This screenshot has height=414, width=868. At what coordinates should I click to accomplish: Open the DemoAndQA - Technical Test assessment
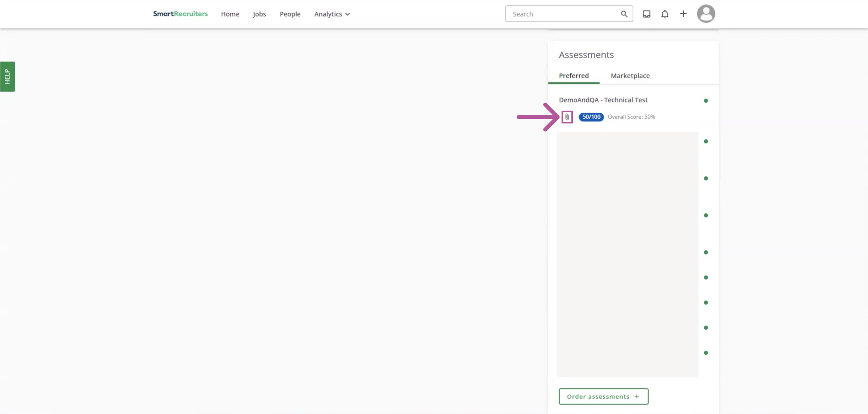coord(603,100)
